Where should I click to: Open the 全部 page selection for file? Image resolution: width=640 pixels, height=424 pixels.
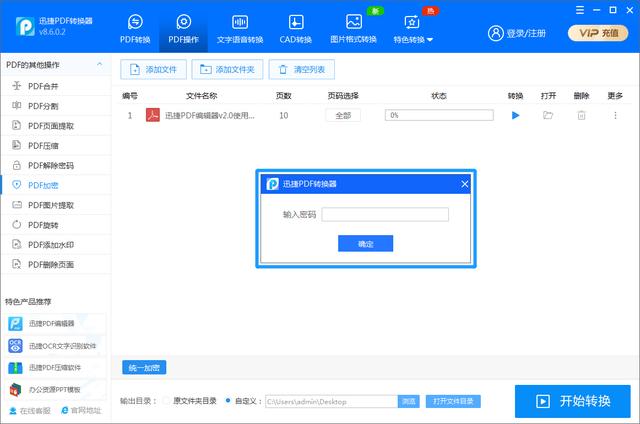click(x=343, y=116)
